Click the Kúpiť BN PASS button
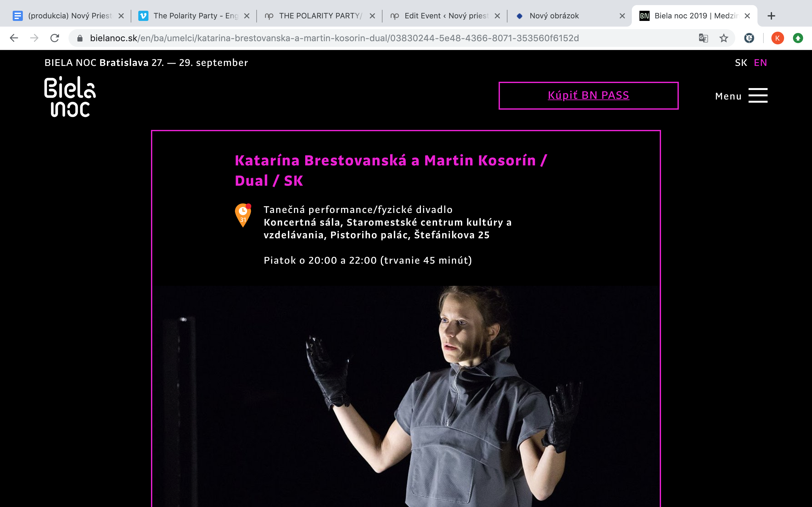 [x=588, y=96]
